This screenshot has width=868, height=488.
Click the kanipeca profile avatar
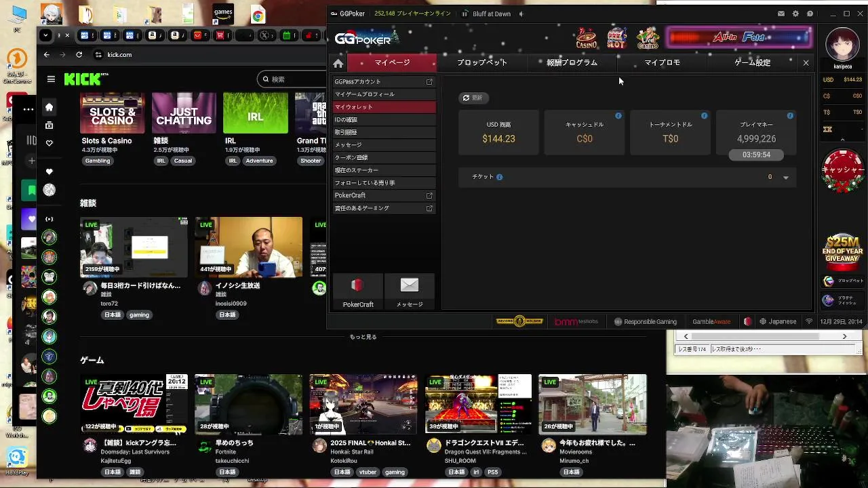[842, 44]
